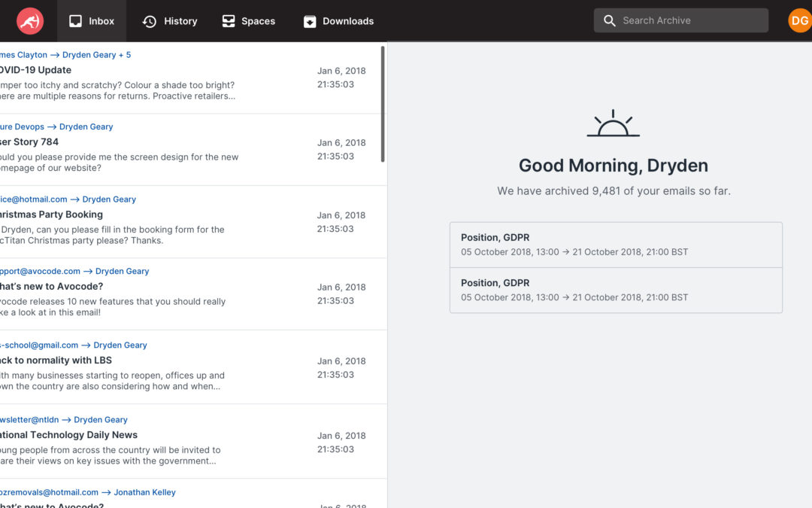Viewport: 812px width, 508px height.
Task: Click the second Position, GDPR entry
Action: coord(616,290)
